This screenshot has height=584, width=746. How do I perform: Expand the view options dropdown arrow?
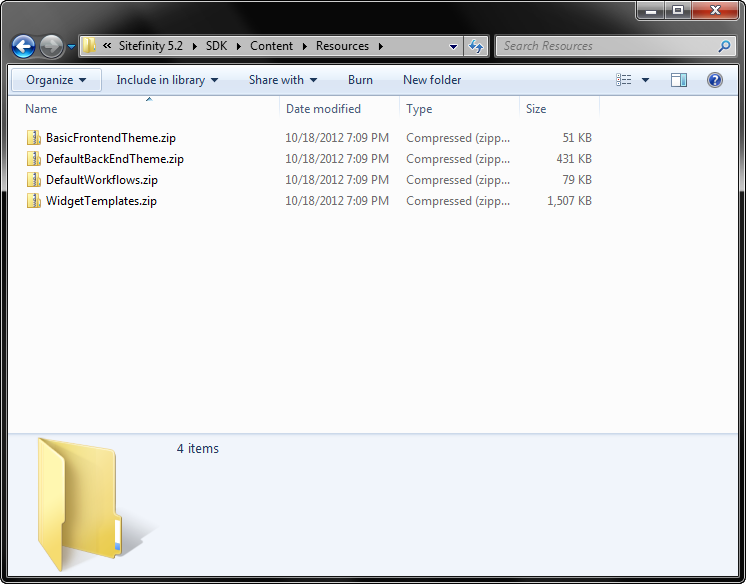click(x=645, y=80)
